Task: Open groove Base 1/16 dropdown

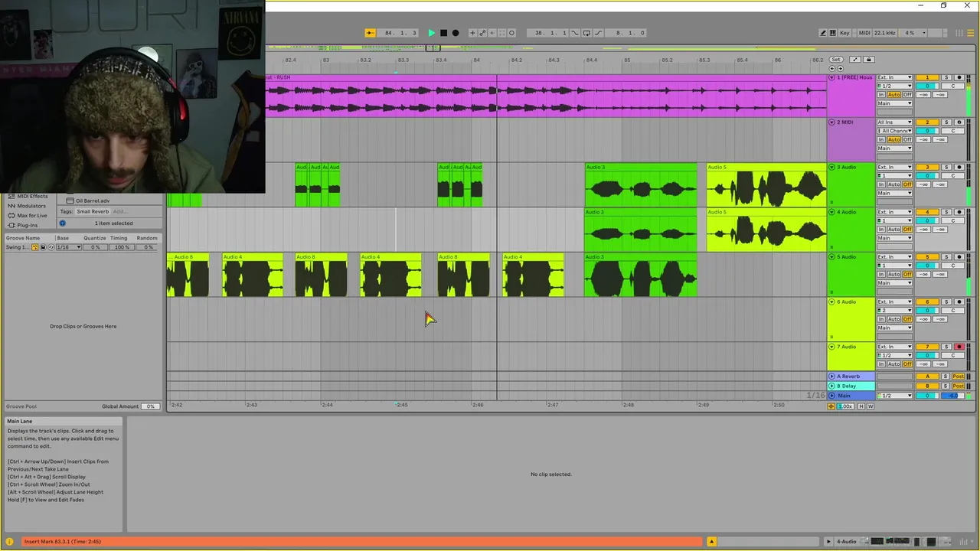Action: (69, 247)
